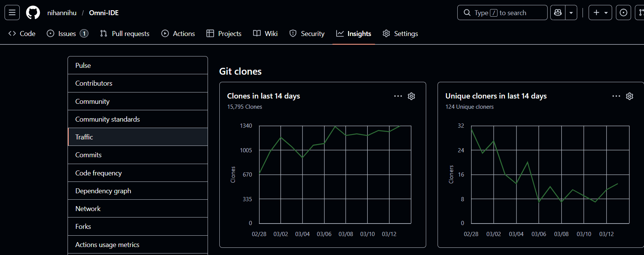Open the Clones chart gear settings
This screenshot has width=644, height=255.
pyautogui.click(x=411, y=96)
